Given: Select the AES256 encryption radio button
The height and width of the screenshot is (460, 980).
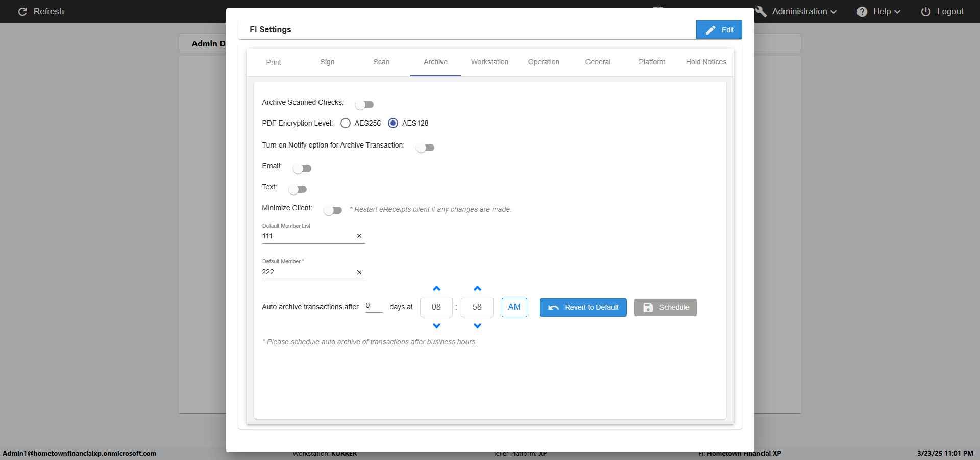Looking at the screenshot, I should [346, 123].
